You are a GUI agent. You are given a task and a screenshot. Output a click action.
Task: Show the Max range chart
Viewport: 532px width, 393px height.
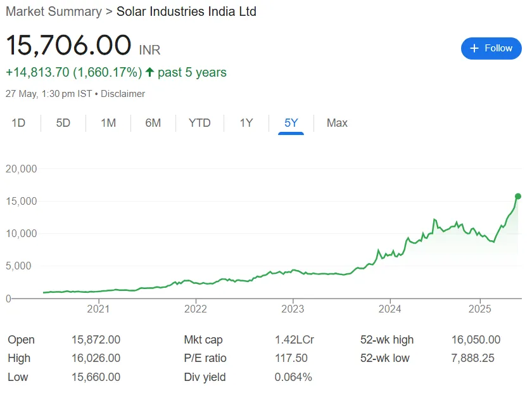[x=337, y=122]
